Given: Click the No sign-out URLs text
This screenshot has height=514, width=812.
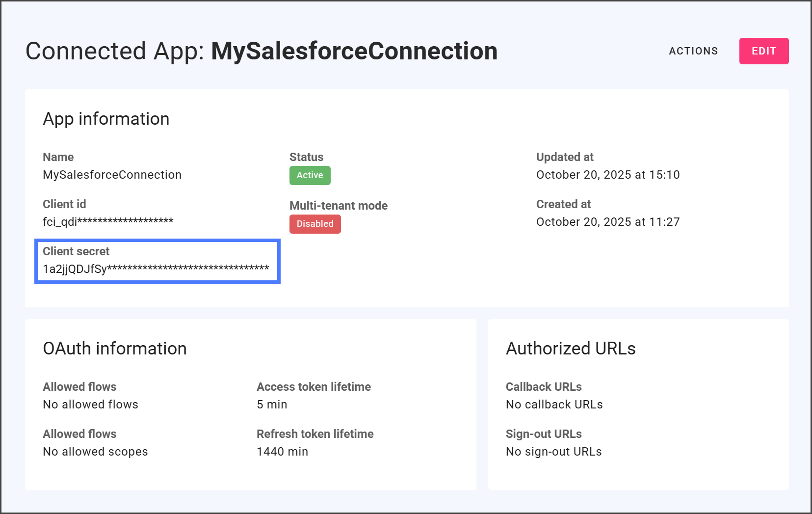Looking at the screenshot, I should click(x=553, y=452).
